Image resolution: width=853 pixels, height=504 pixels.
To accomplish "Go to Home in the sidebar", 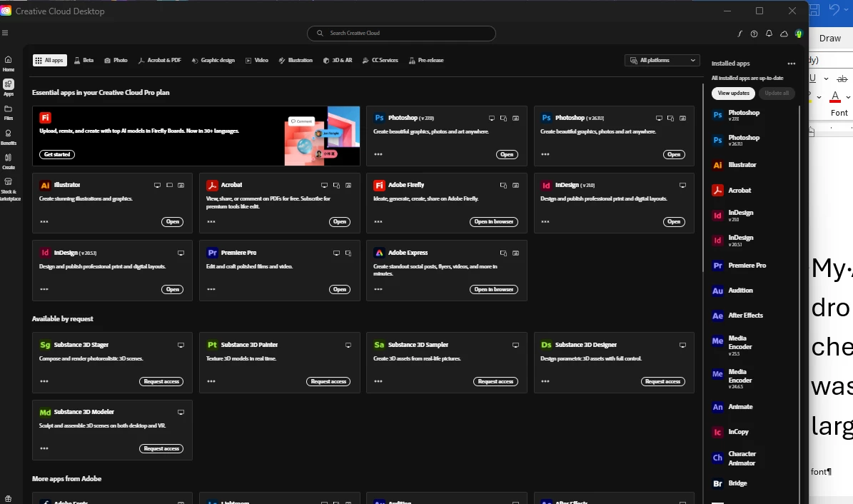I will tap(8, 63).
